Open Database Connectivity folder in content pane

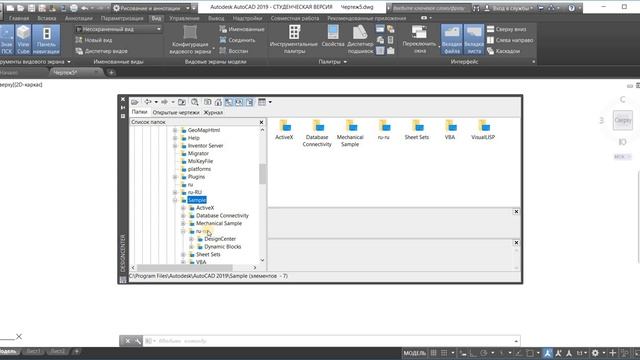pyautogui.click(x=317, y=133)
